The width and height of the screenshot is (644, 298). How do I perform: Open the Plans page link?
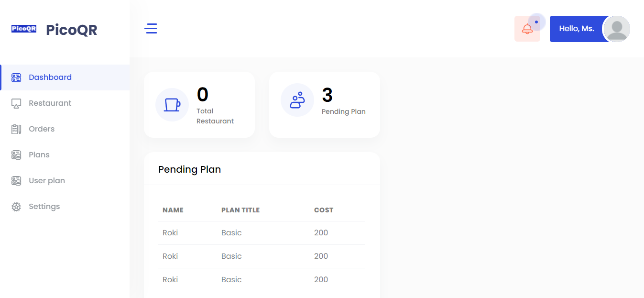click(39, 155)
